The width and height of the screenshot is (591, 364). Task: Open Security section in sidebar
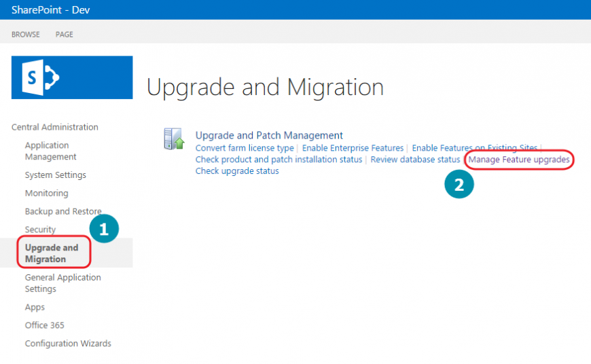pyautogui.click(x=40, y=230)
